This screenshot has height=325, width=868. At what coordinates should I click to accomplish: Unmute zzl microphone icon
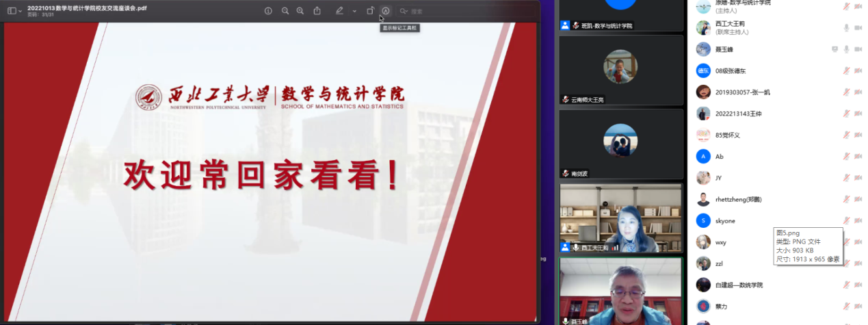[847, 263]
